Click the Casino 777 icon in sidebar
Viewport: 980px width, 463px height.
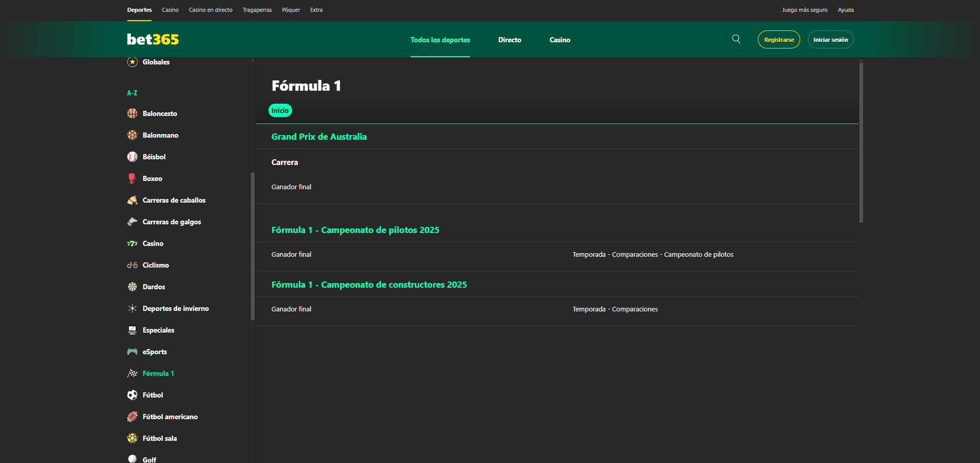132,243
